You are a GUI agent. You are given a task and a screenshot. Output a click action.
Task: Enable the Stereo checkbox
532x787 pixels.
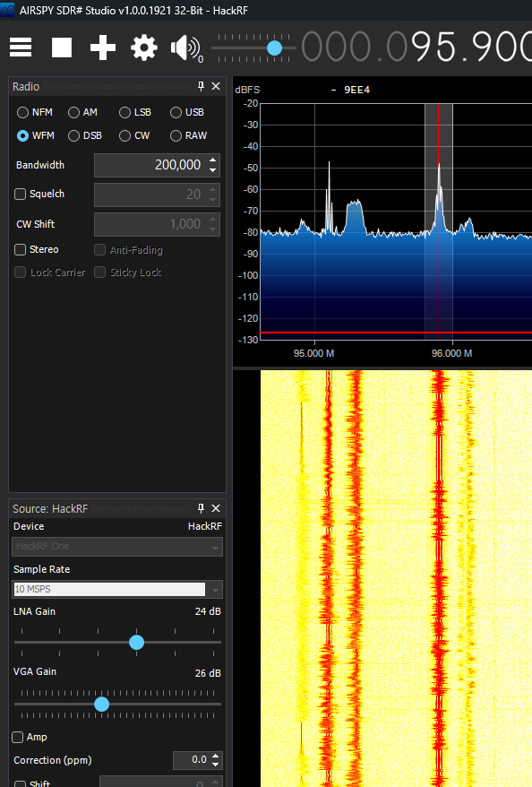pos(20,249)
